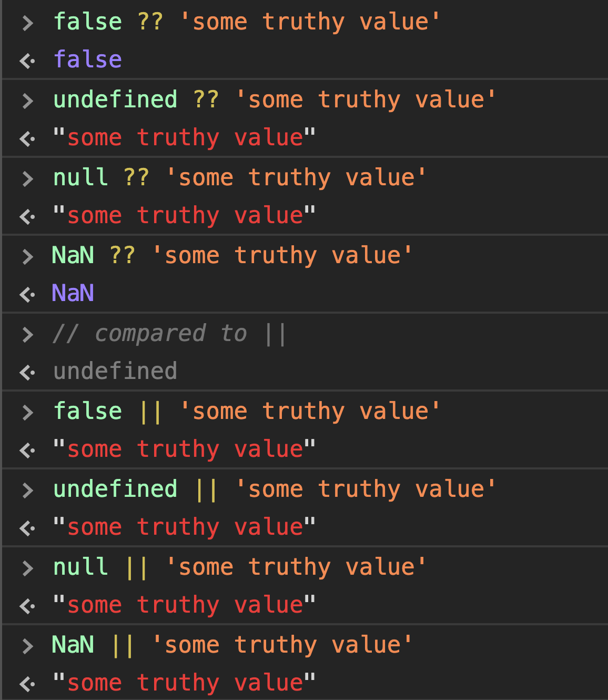Viewport: 608px width, 700px height.
Task: Click the "null ?? 'some truthy value'" input line
Action: 240,178
